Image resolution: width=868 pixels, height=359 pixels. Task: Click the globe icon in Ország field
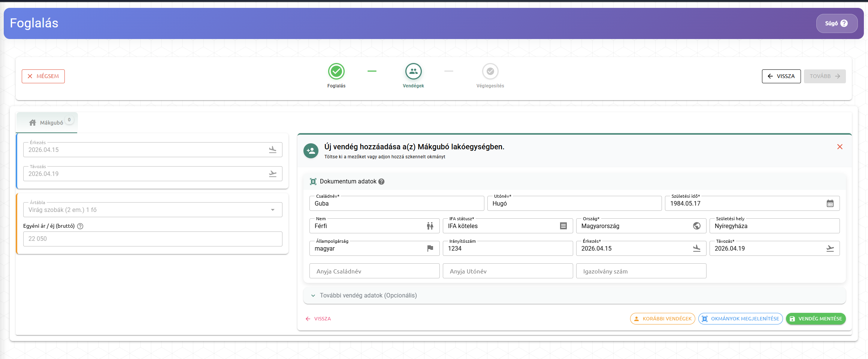(x=696, y=226)
